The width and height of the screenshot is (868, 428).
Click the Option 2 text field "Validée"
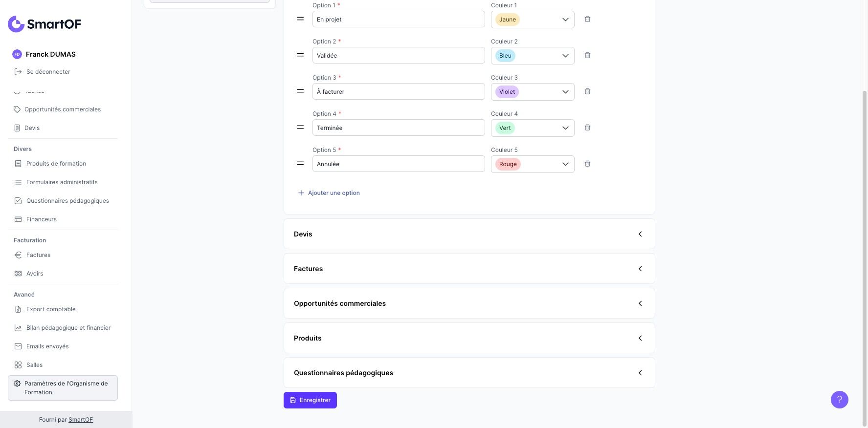[x=398, y=56]
